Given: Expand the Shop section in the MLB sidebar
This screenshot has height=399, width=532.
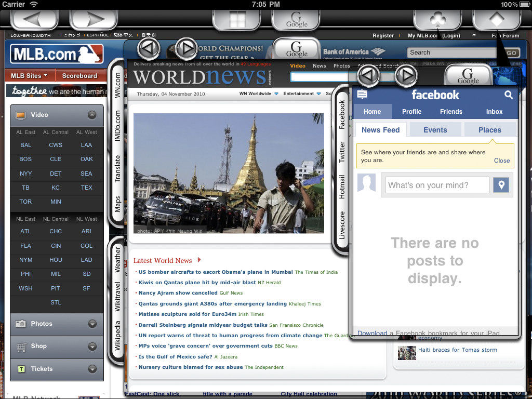Looking at the screenshot, I should click(92, 347).
